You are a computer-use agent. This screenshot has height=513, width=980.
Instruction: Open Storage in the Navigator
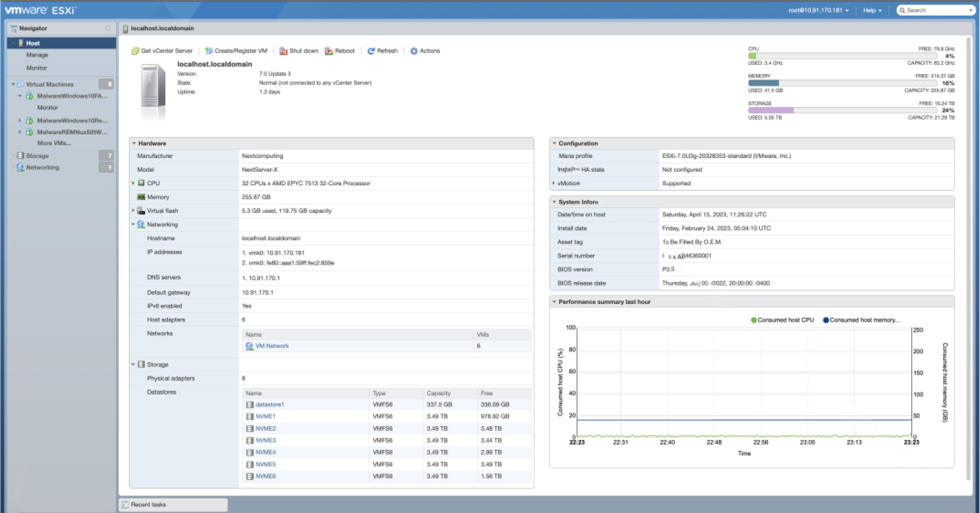coord(37,156)
